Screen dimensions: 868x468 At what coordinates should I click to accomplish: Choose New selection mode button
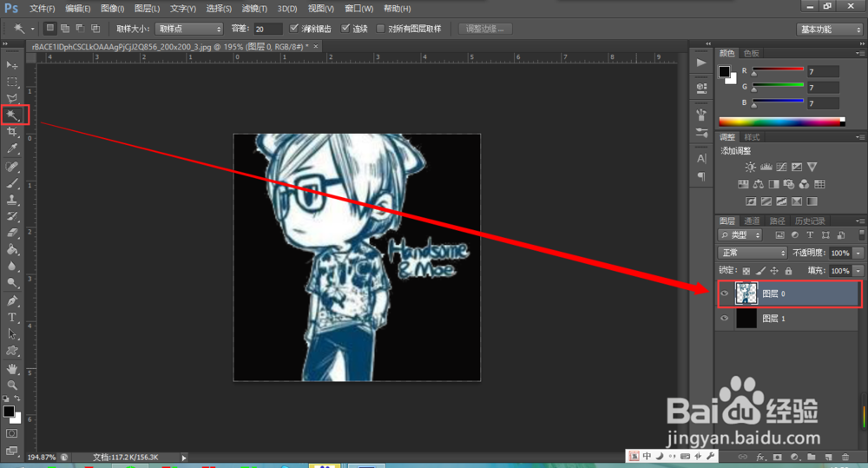(x=50, y=29)
